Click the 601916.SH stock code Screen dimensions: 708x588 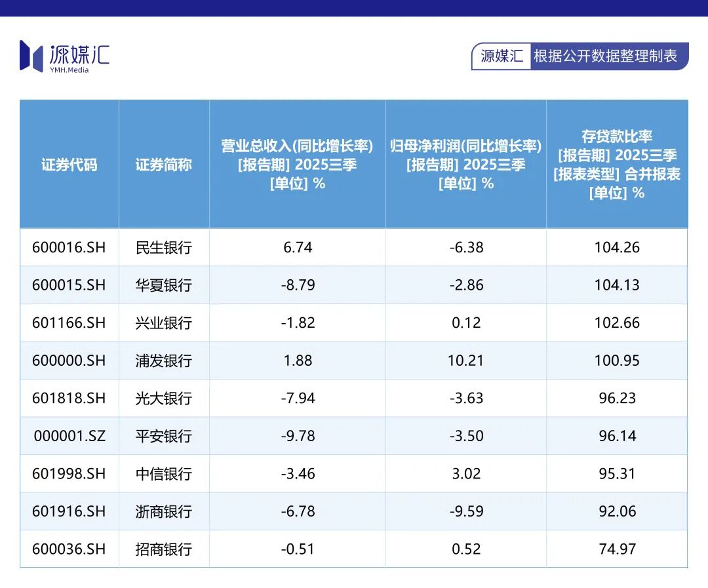point(69,511)
